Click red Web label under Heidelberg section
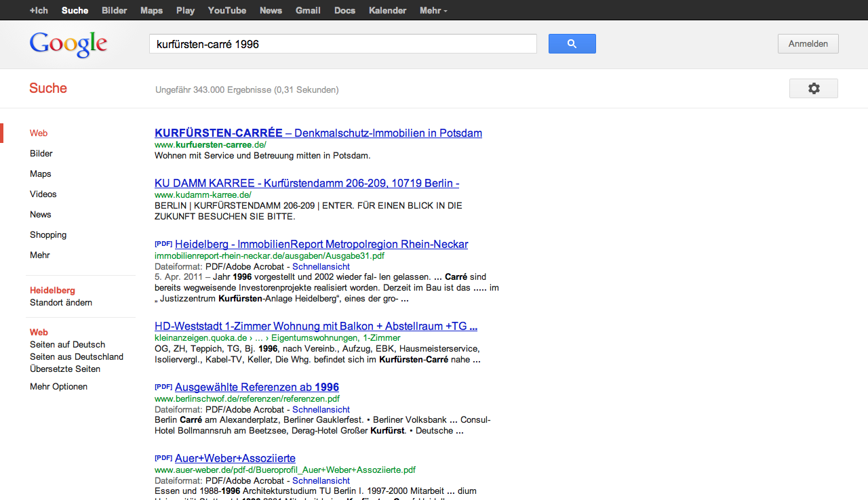Screen dimensions: 868x500 tap(39, 333)
